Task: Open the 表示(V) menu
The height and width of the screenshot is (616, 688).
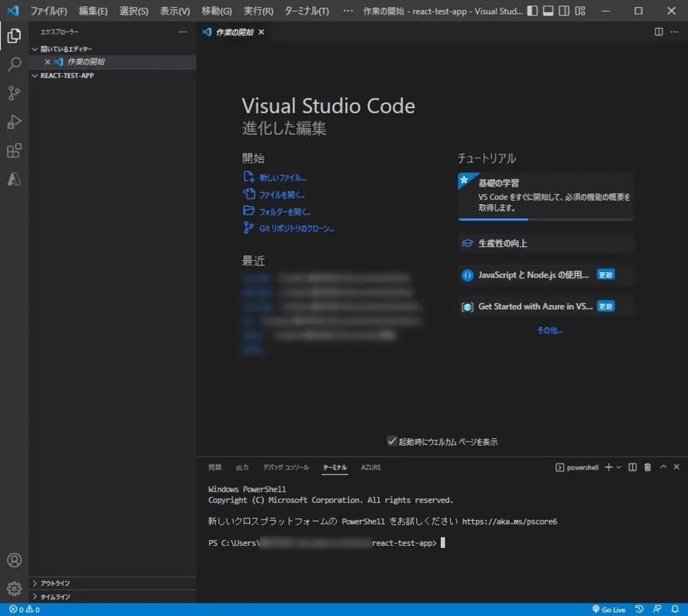Action: pos(175,11)
